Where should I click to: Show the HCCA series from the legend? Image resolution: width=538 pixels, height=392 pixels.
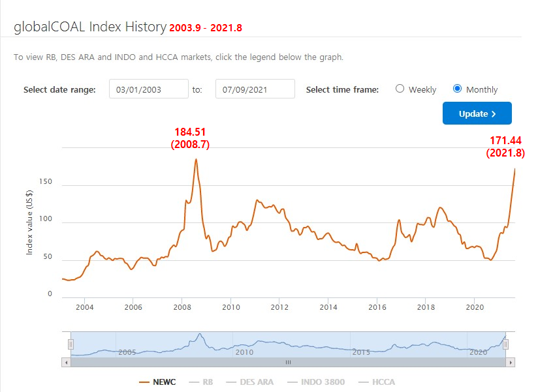click(376, 382)
